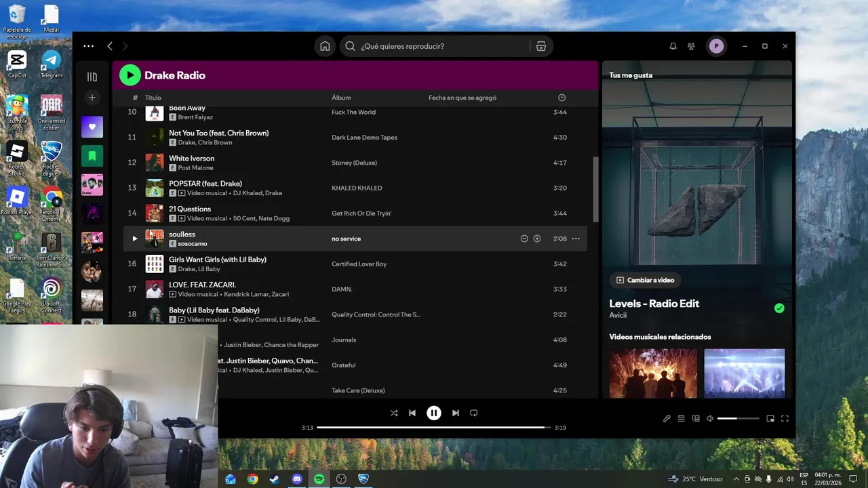Skip to the previous track
Screen dimensions: 868x488
[412, 413]
